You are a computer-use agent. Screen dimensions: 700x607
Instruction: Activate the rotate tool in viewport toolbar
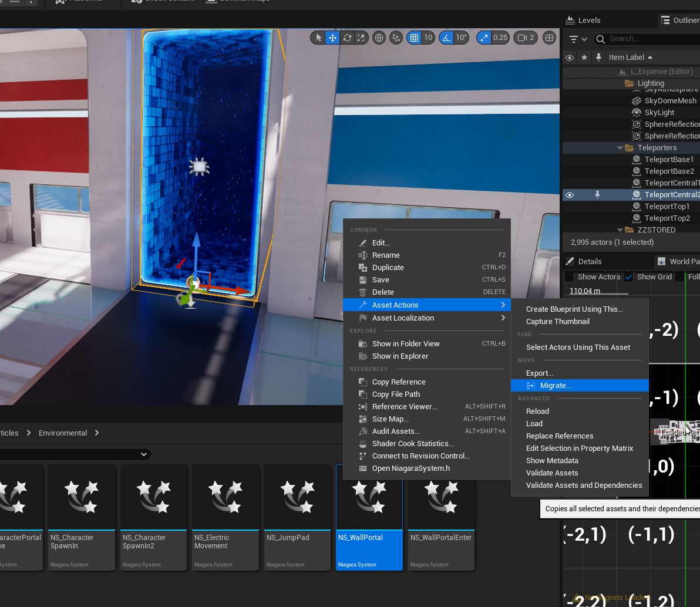click(348, 38)
